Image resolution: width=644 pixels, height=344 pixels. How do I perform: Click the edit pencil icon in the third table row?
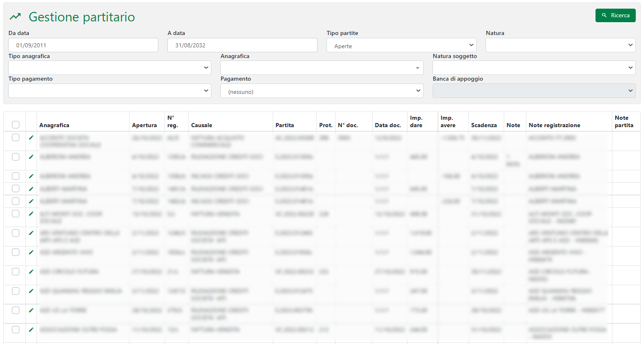click(x=31, y=176)
